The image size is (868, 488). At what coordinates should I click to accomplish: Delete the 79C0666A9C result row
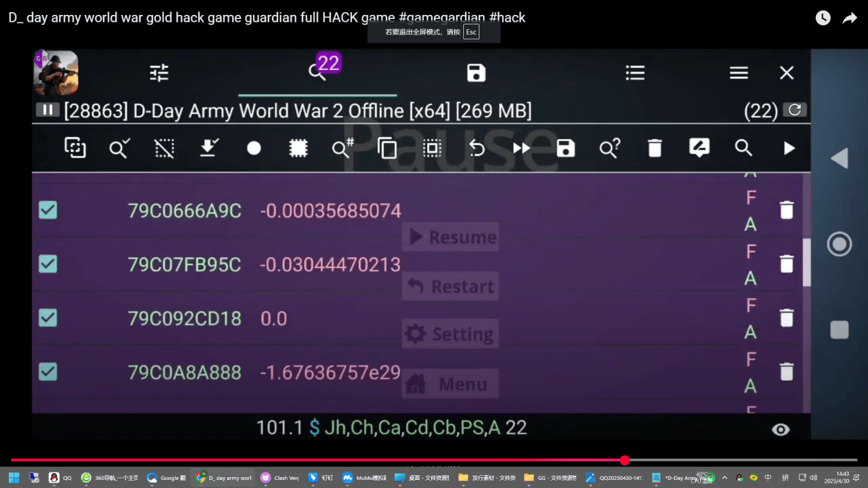pyautogui.click(x=786, y=210)
